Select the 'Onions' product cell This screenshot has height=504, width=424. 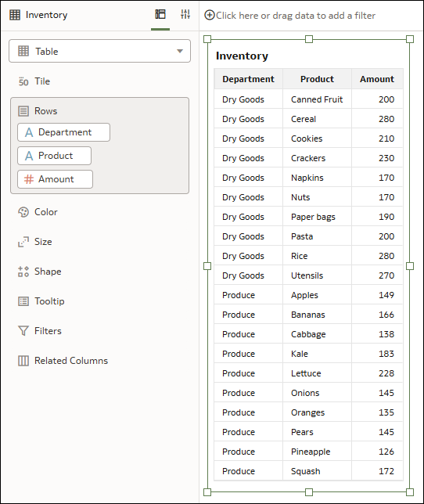pyautogui.click(x=317, y=393)
